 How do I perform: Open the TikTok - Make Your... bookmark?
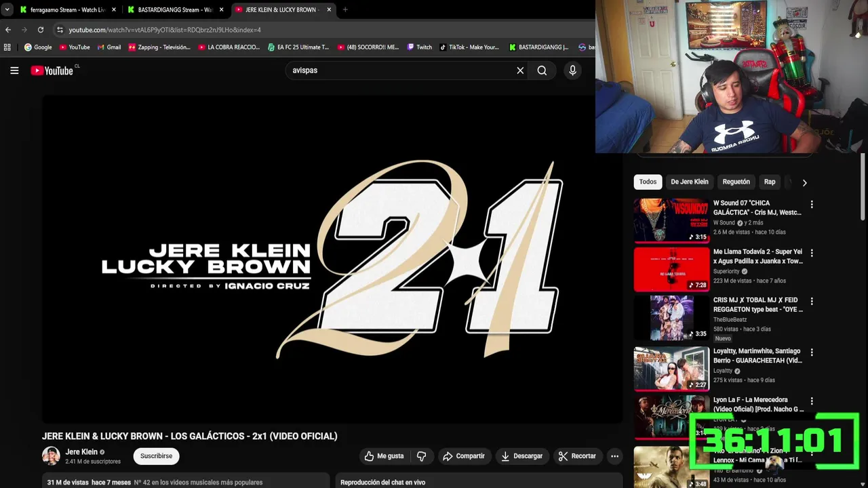pos(469,47)
